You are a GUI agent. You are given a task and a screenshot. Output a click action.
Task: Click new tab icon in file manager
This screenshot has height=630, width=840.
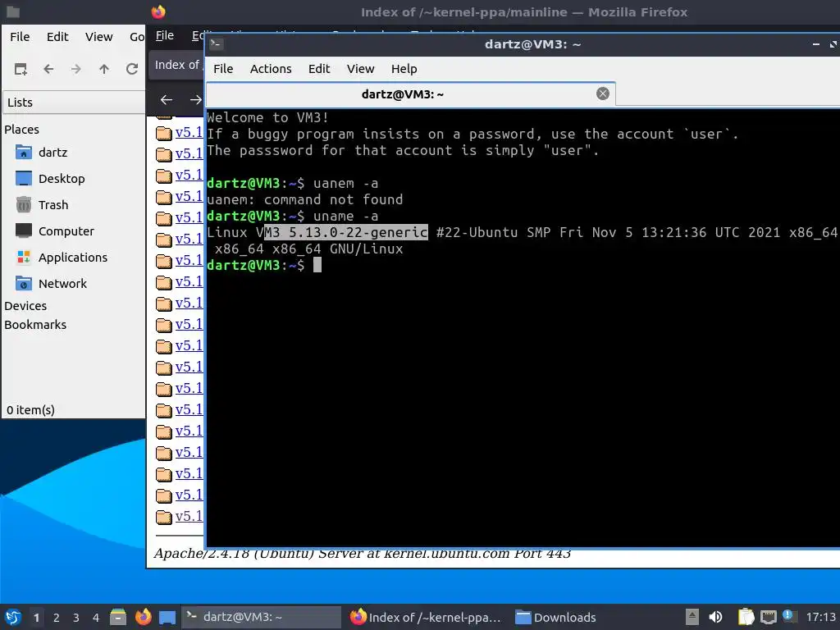pos(21,69)
